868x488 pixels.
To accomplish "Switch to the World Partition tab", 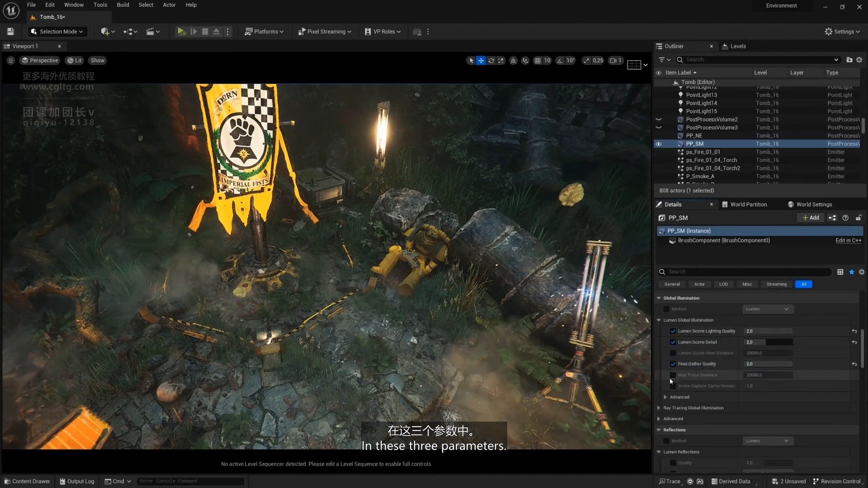I will (745, 205).
